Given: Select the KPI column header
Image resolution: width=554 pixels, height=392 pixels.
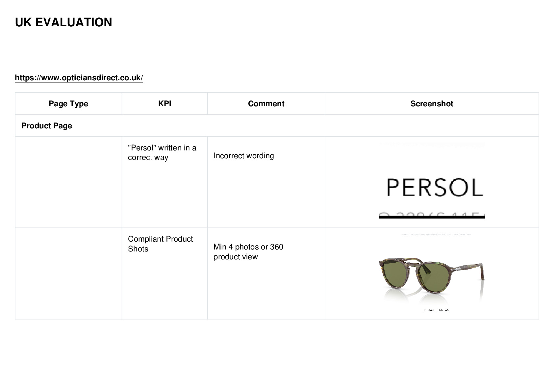Looking at the screenshot, I should click(x=164, y=104).
